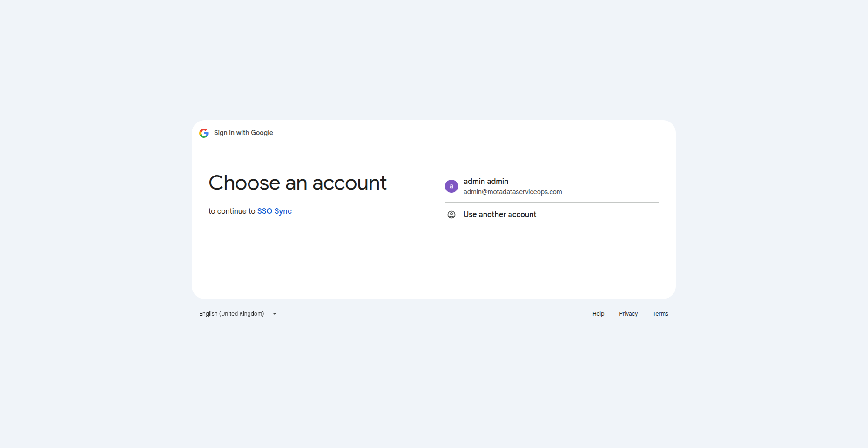868x448 pixels.
Task: Open the Terms link
Action: coord(660,314)
